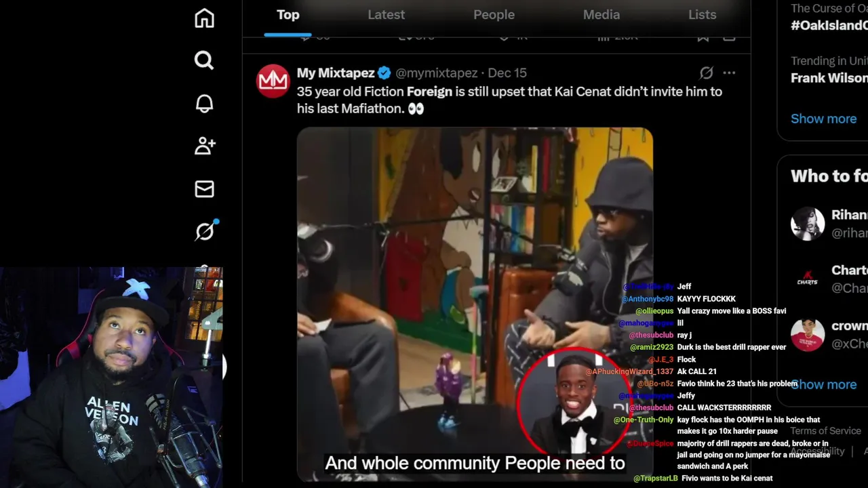The width and height of the screenshot is (868, 488).
Task: Click Charts avatar in Who to follow
Action: click(808, 279)
